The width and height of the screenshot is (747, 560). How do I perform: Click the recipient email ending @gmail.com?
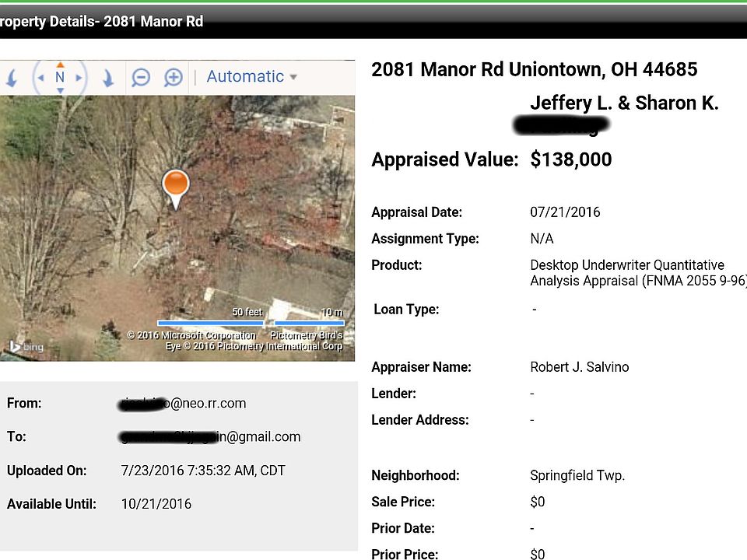[x=209, y=436]
